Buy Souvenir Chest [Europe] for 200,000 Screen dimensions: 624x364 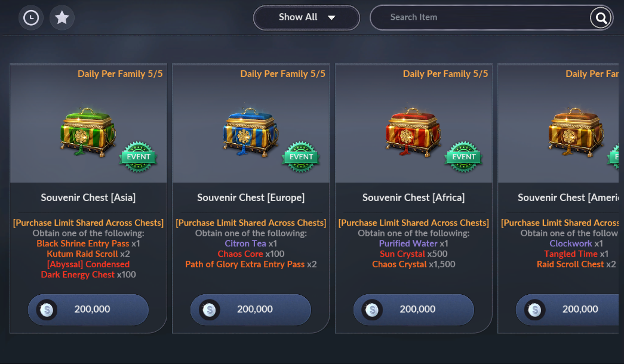251,310
